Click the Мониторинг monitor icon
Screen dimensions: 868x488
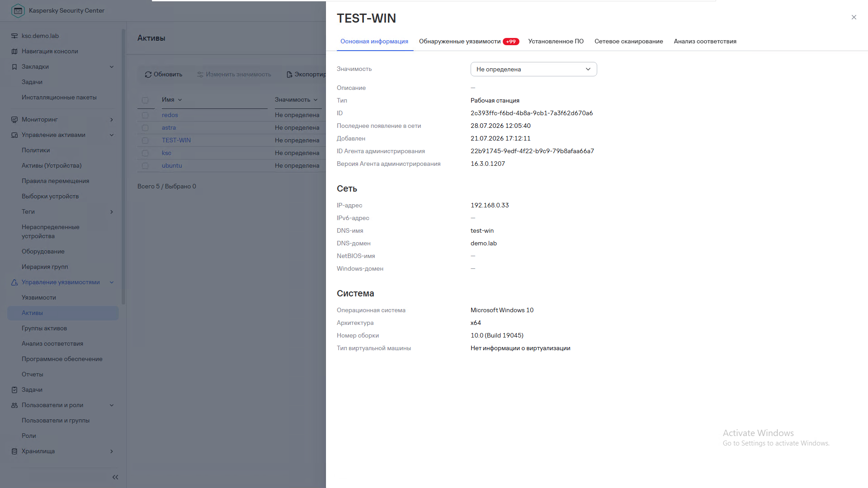[14, 120]
